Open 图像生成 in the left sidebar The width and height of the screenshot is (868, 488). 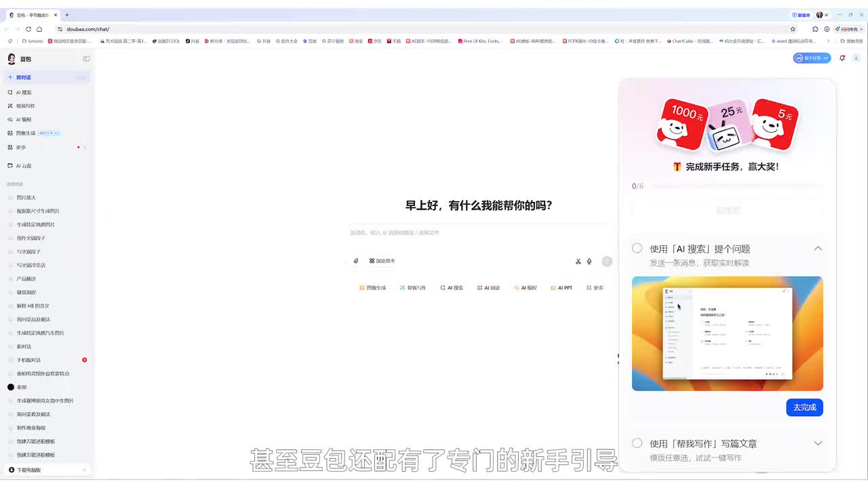pyautogui.click(x=26, y=133)
